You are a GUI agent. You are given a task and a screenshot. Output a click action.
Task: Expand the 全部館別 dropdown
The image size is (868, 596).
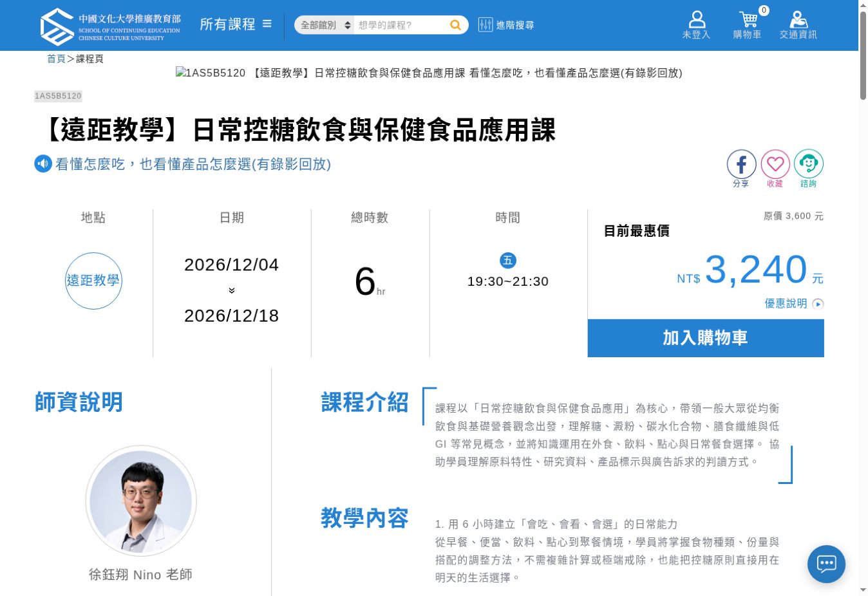325,25
